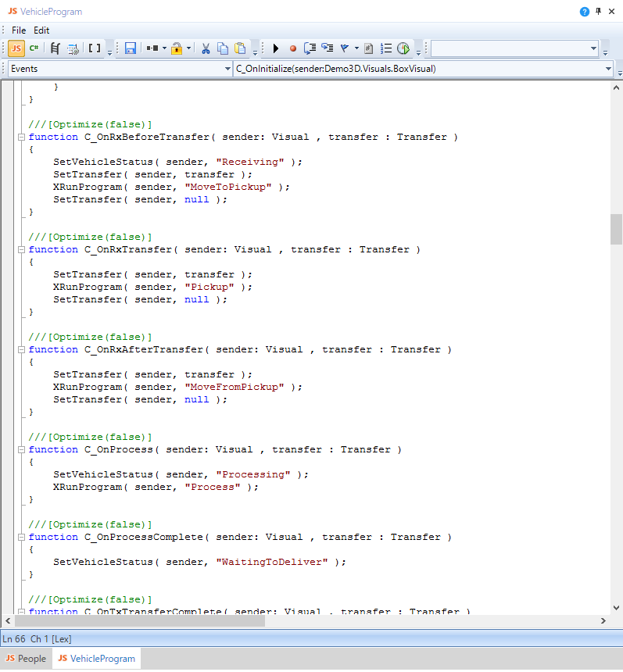This screenshot has width=623, height=672.
Task: Open dropdown arrow beside padlock icon
Action: [188, 48]
